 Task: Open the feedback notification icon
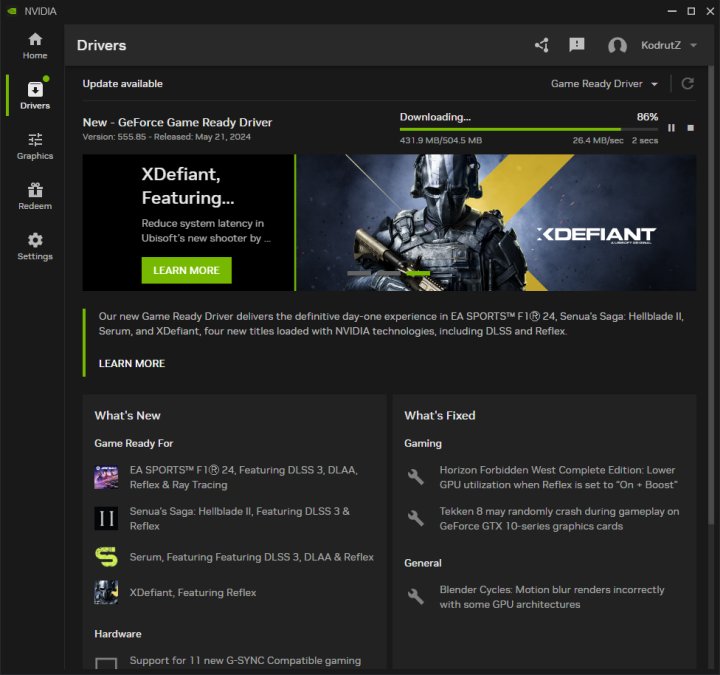[x=576, y=45]
